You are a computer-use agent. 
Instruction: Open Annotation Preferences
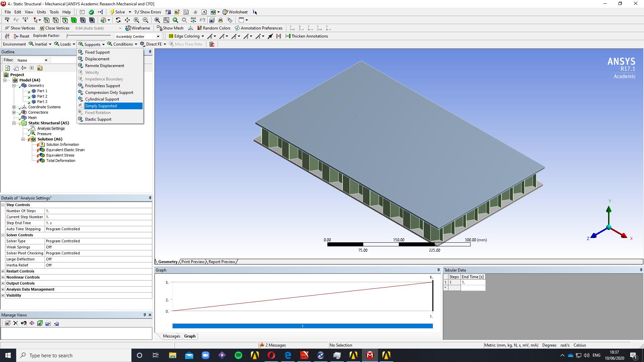coord(259,28)
